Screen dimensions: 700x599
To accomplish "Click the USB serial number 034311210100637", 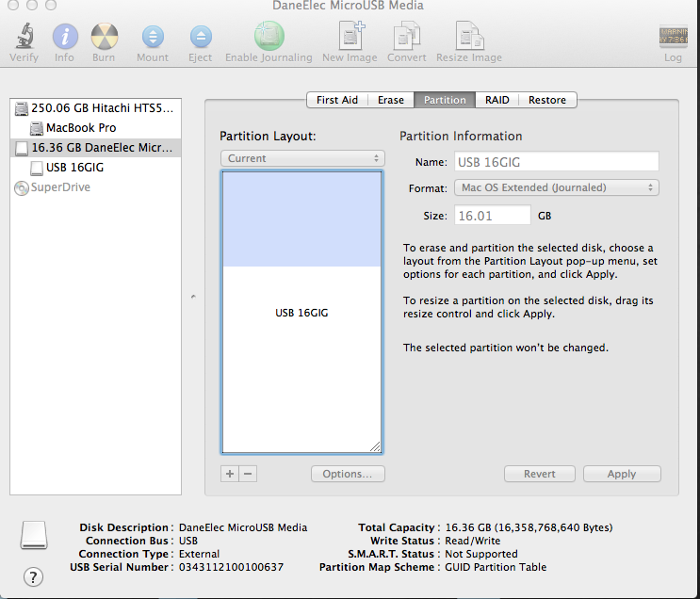I will click(x=231, y=567).
